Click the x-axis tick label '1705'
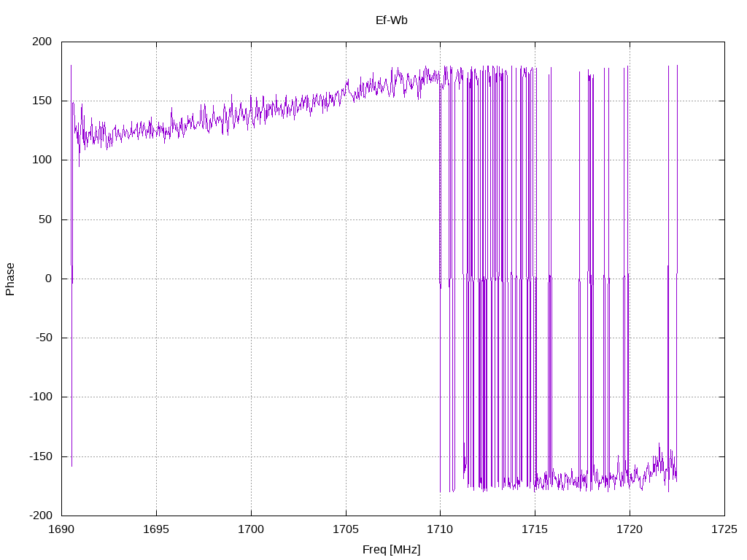Viewport: 747px width, 560px height. coord(346,529)
